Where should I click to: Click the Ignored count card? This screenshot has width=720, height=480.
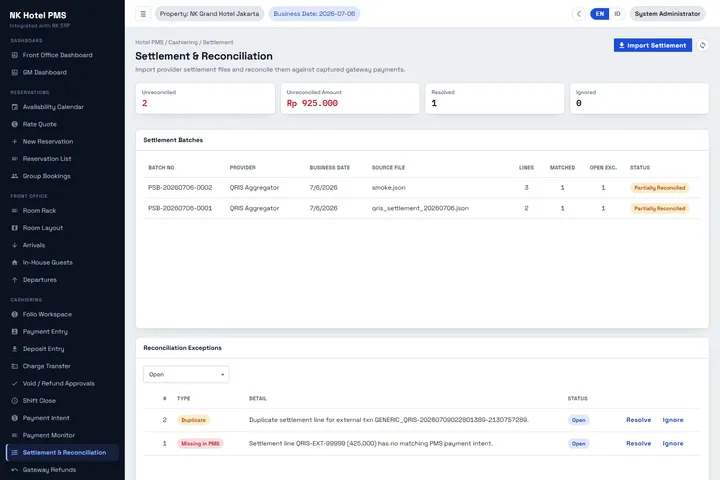point(639,98)
